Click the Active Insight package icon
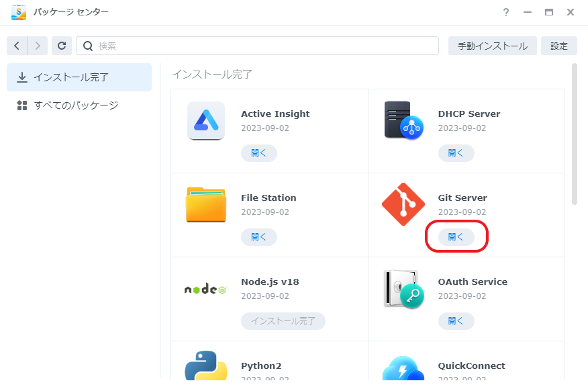Image resolution: width=588 pixels, height=387 pixels. coord(206,121)
